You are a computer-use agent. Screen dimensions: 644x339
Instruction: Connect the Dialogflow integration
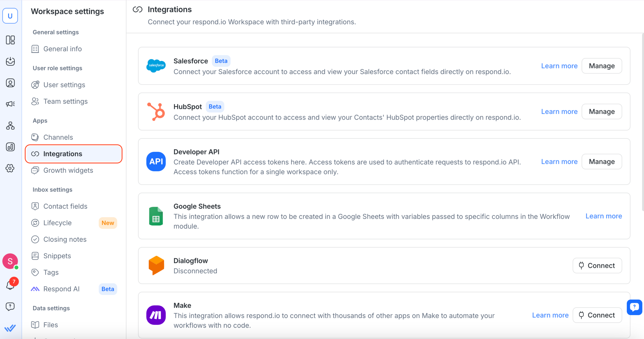597,265
